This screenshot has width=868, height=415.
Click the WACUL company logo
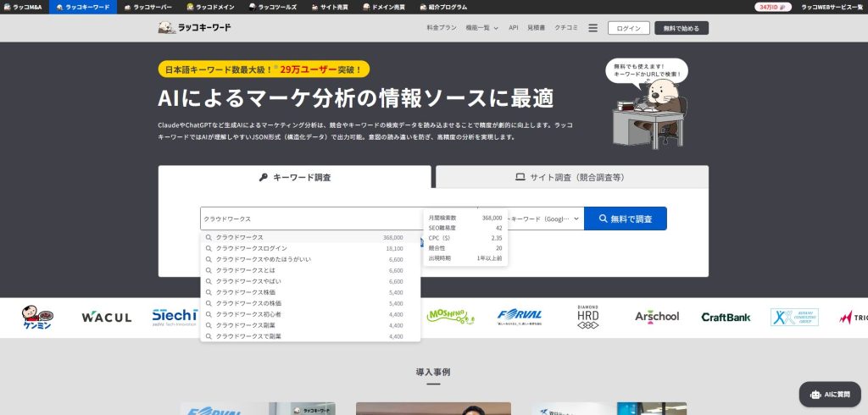(x=106, y=317)
